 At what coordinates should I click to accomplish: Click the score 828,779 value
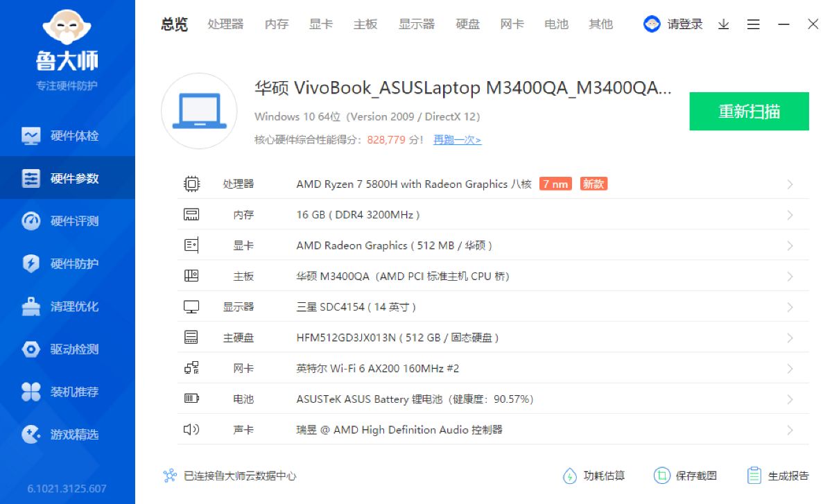(387, 140)
